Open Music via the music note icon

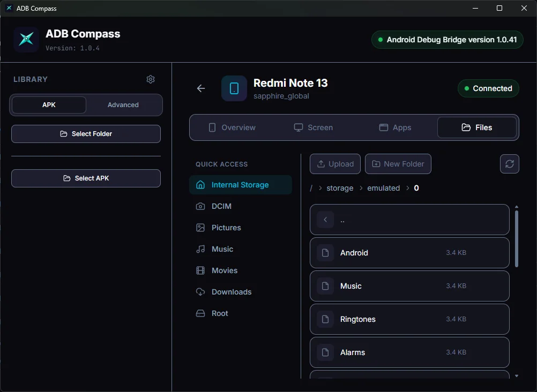(x=200, y=248)
